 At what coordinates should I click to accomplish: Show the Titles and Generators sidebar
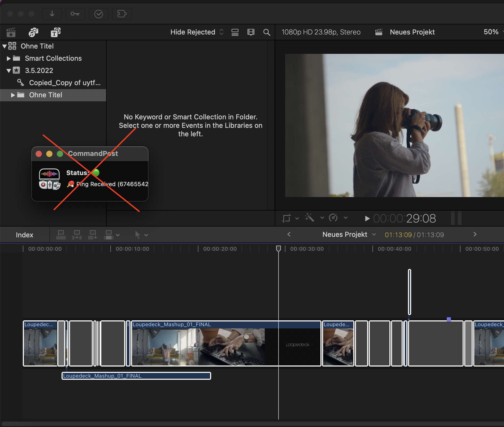(x=55, y=32)
